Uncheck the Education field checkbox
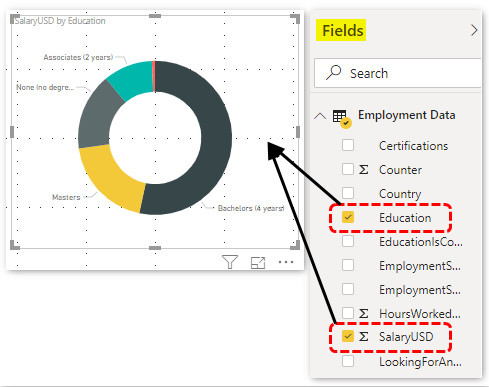Viewport: 489px width, 387px height. pyautogui.click(x=348, y=217)
